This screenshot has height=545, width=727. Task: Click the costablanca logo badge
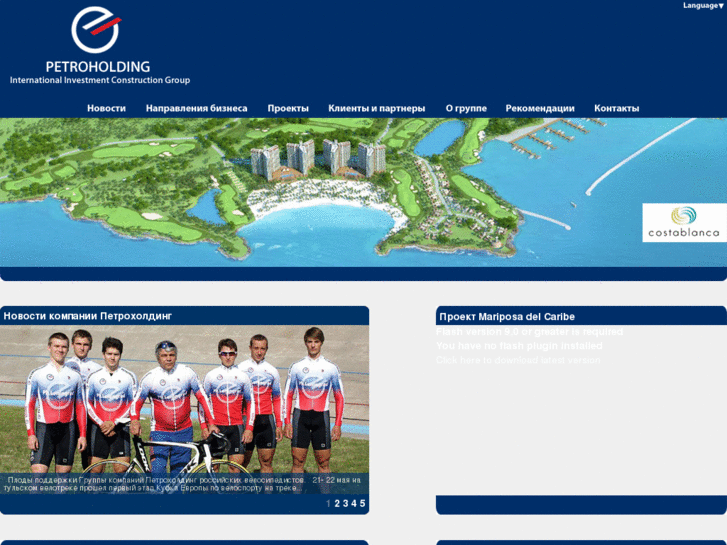pyautogui.click(x=684, y=223)
